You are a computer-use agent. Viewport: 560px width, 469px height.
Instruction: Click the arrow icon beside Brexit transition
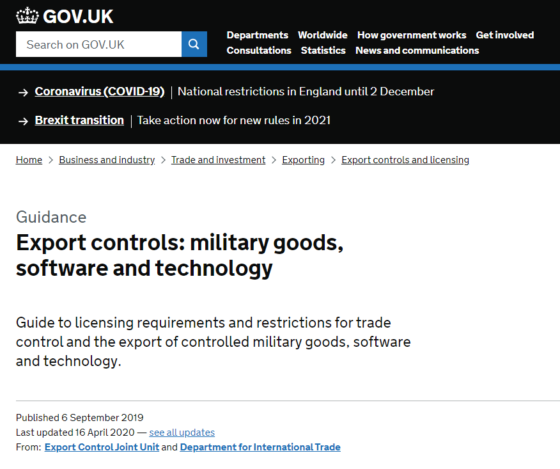tap(23, 121)
